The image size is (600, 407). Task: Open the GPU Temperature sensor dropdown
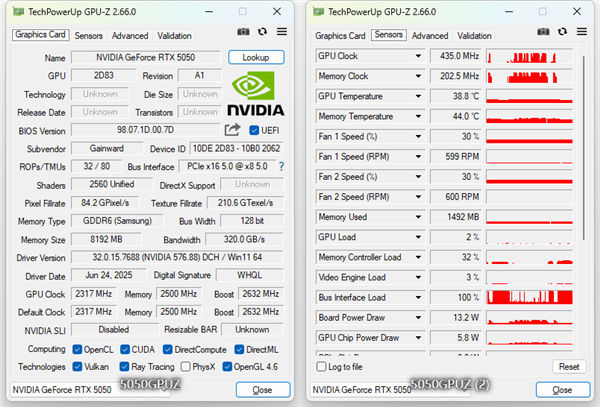point(418,96)
